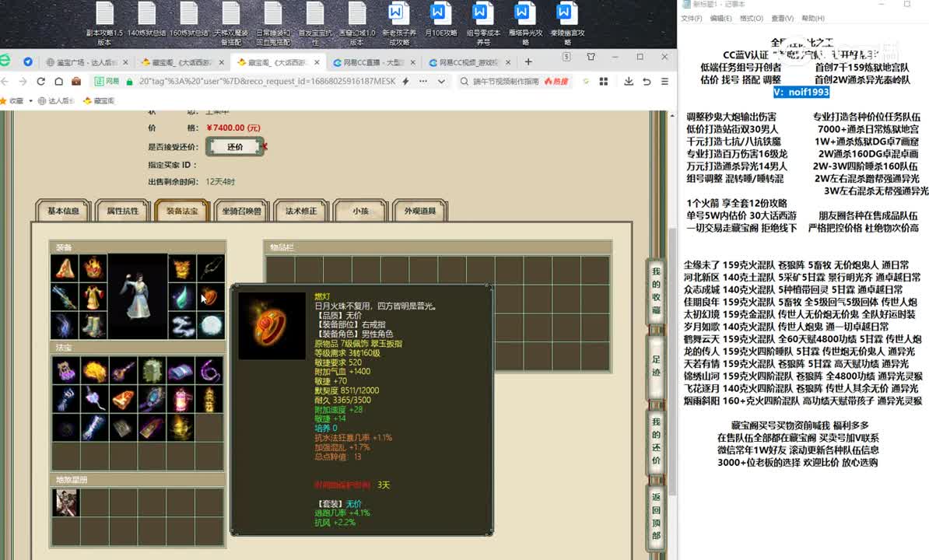Viewport: 929px width, 560px height.
Task: Select the teal feather equipment icon
Action: (183, 297)
